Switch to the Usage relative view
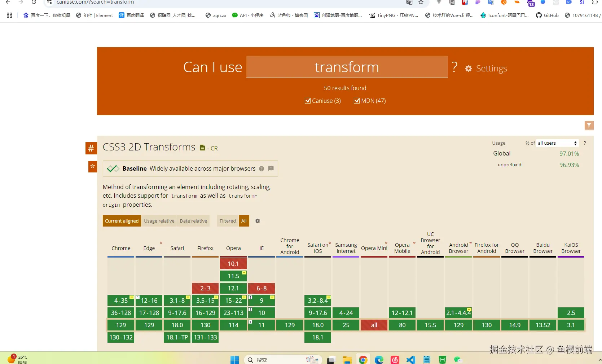Screen dimensions: 602x364 pos(159,221)
